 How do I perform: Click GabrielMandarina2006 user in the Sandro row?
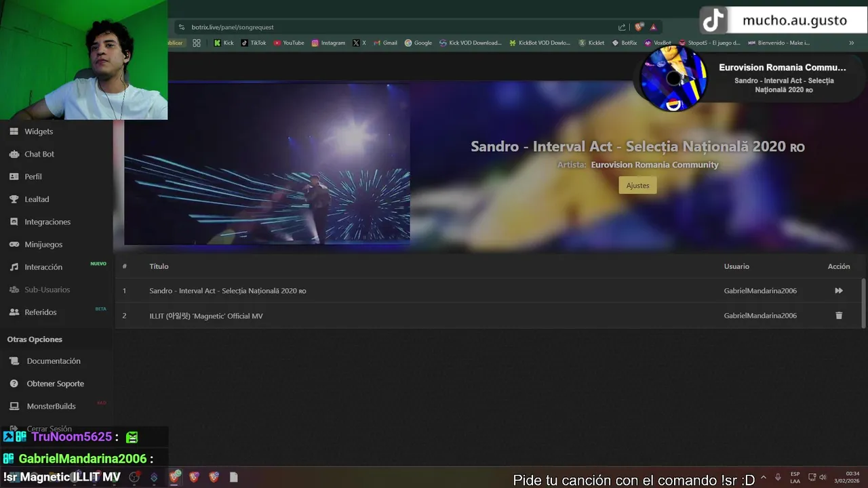[760, 291]
